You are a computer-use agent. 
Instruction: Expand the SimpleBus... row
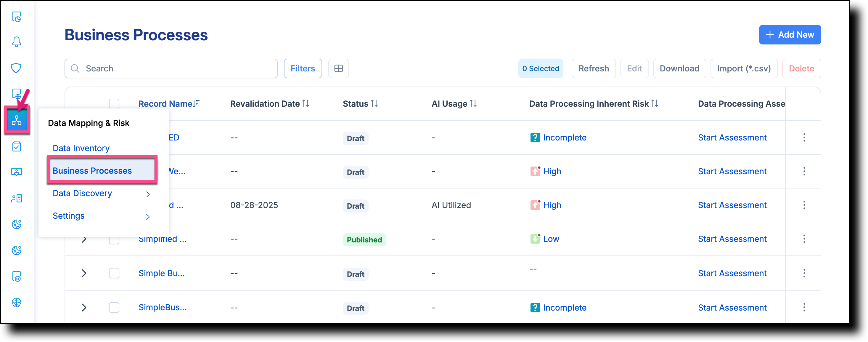coord(84,308)
